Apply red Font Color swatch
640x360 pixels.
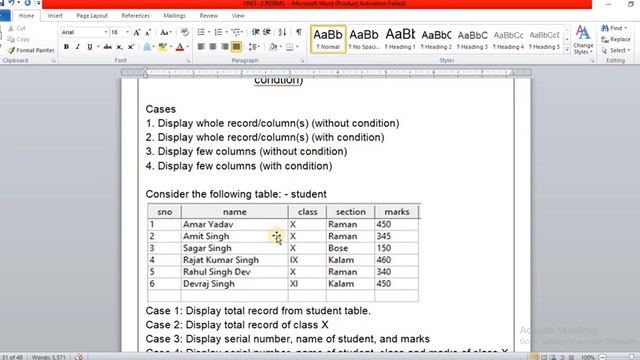point(180,47)
